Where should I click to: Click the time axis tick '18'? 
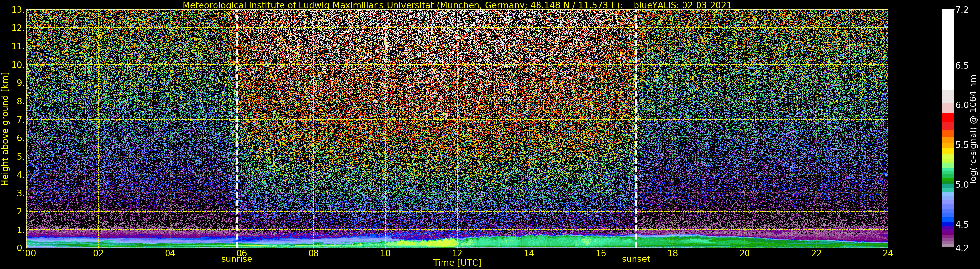point(673,253)
